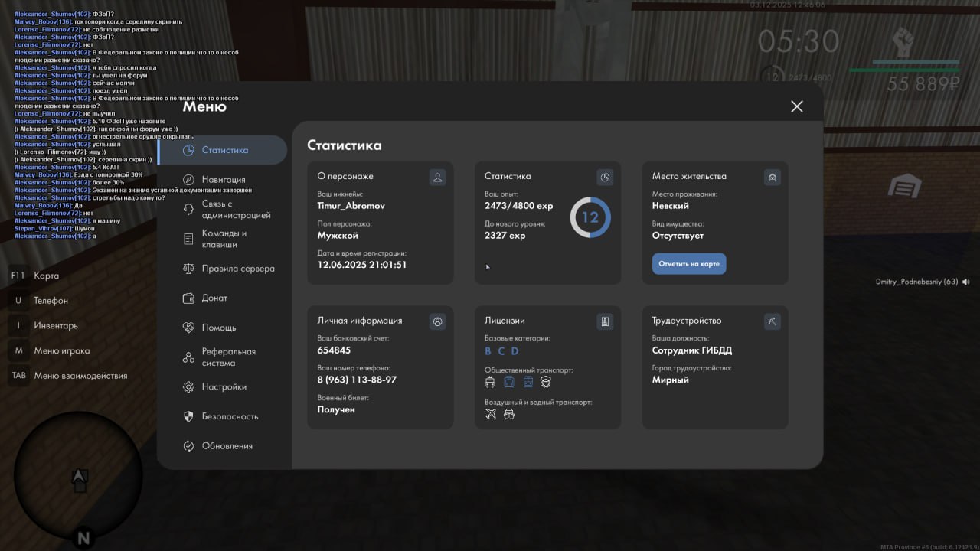
Task: Click the M Меню игрока hotkey hint
Action: 50,350
